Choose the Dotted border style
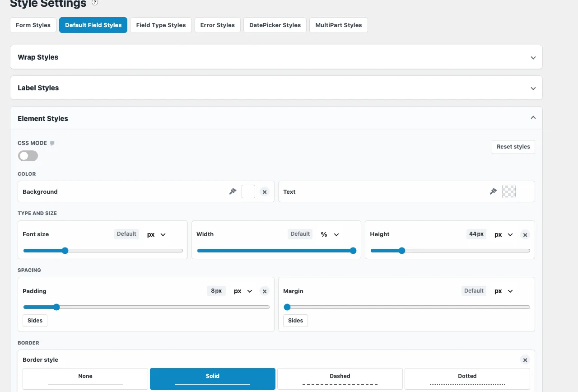This screenshot has height=392, width=578. click(x=467, y=378)
